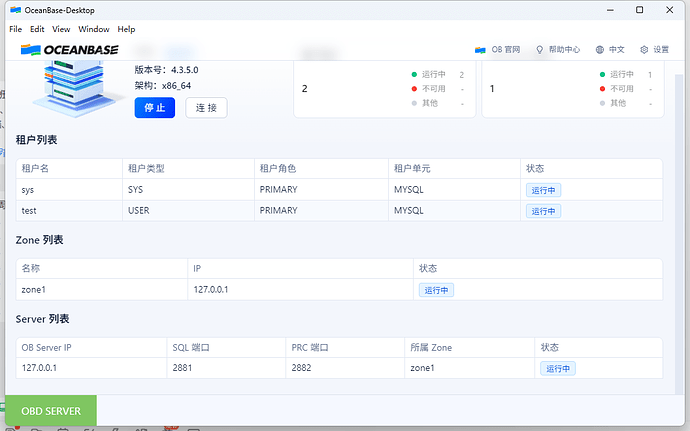Maximize the OceanBase-Desktop window

[639, 10]
